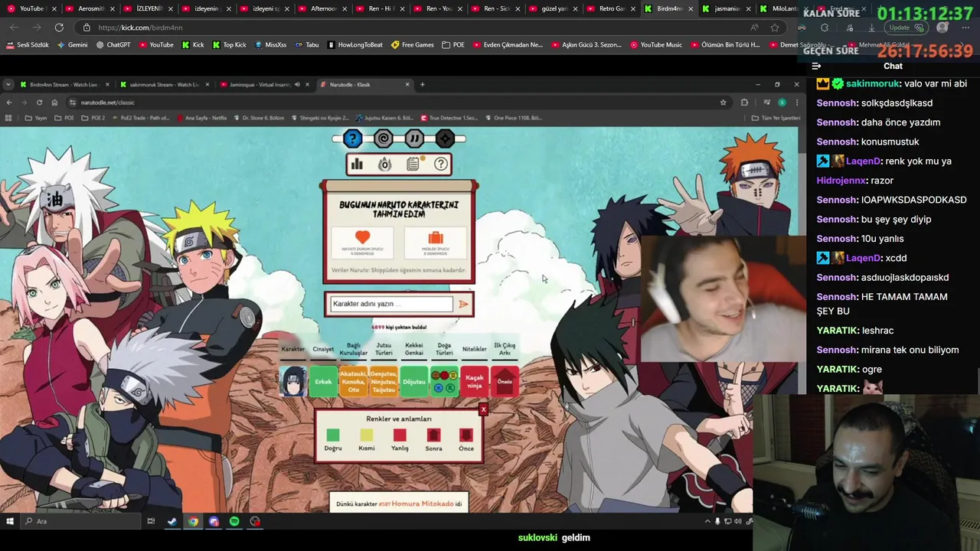Open the Gemini bookmark
This screenshot has height=551, width=980.
[x=72, y=44]
